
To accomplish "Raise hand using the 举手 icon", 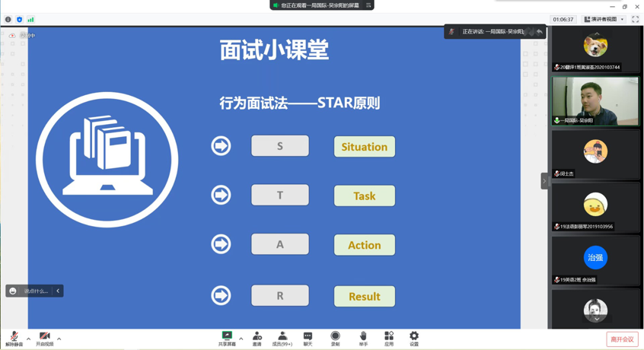I will pyautogui.click(x=363, y=338).
